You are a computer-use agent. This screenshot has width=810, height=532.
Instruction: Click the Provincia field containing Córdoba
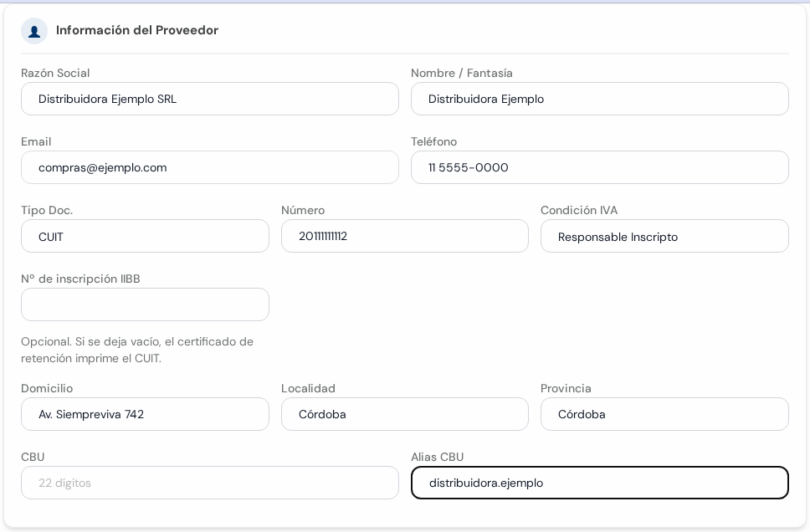(665, 414)
